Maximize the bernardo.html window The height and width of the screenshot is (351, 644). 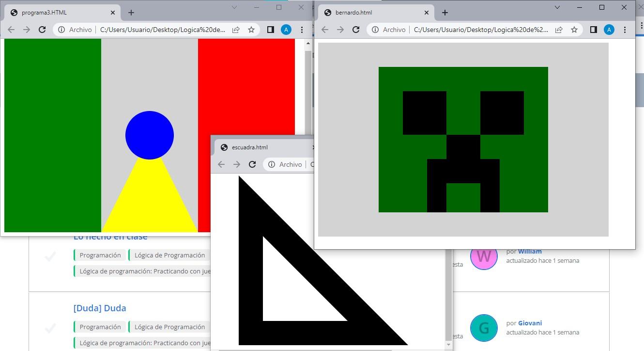coord(602,7)
